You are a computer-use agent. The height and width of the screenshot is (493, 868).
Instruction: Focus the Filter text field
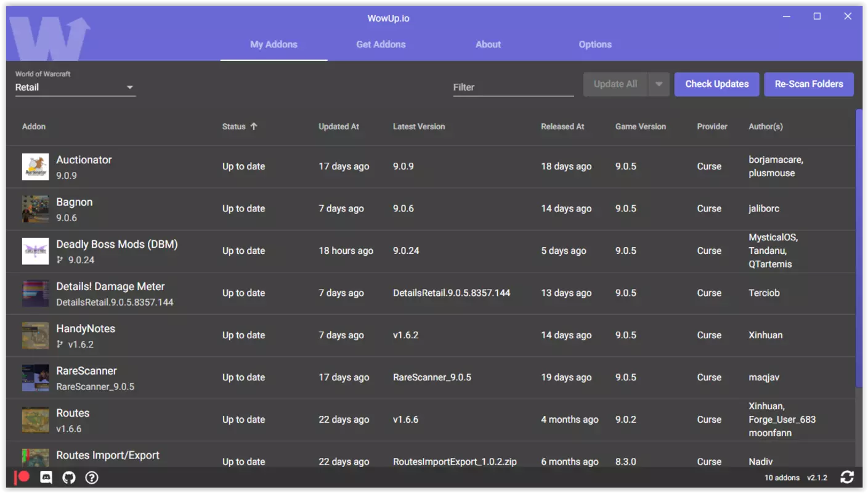pos(514,88)
